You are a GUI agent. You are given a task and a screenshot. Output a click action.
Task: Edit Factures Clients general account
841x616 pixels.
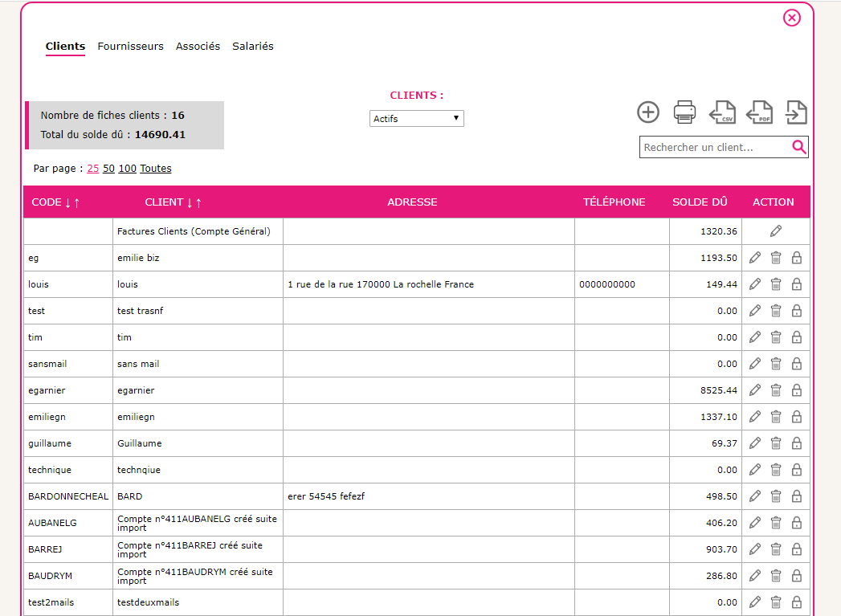pyautogui.click(x=776, y=231)
